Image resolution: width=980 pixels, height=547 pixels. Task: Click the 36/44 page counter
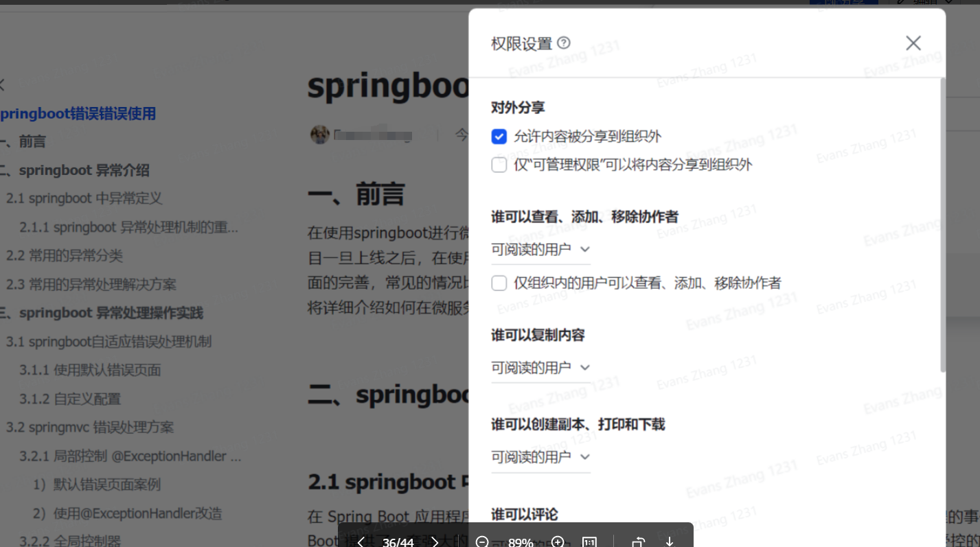[x=398, y=542]
